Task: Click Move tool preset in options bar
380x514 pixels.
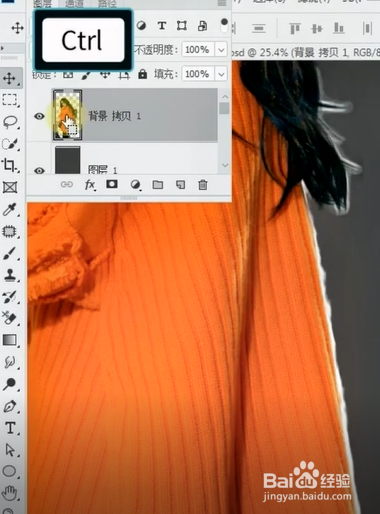Action: [x=17, y=28]
